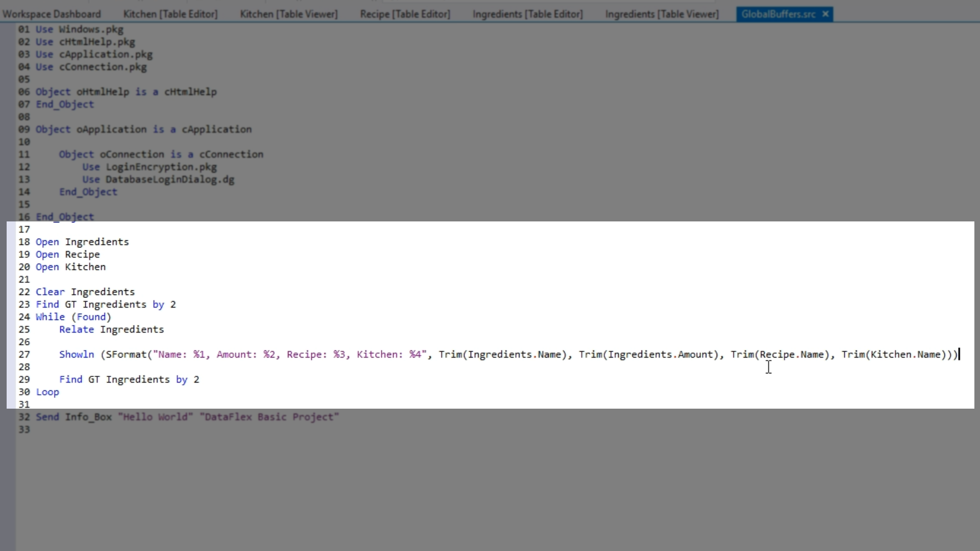This screenshot has width=980, height=551.
Task: Click the 'Loop' keyword on line 30
Action: [47, 392]
